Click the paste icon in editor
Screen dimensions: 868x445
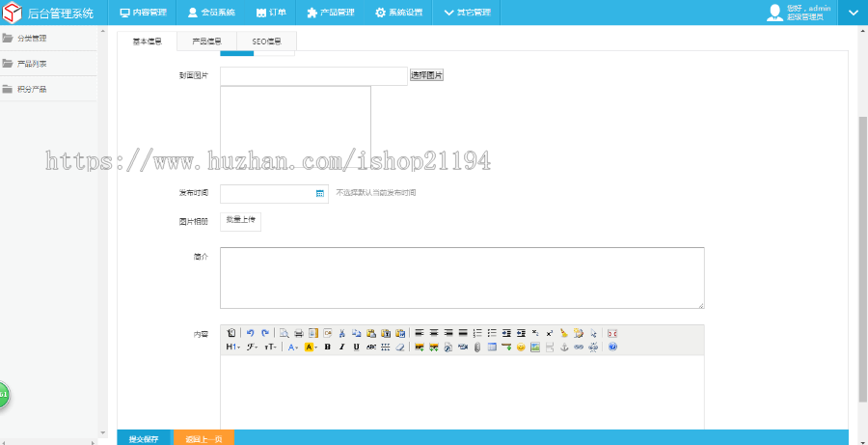pos(371,333)
